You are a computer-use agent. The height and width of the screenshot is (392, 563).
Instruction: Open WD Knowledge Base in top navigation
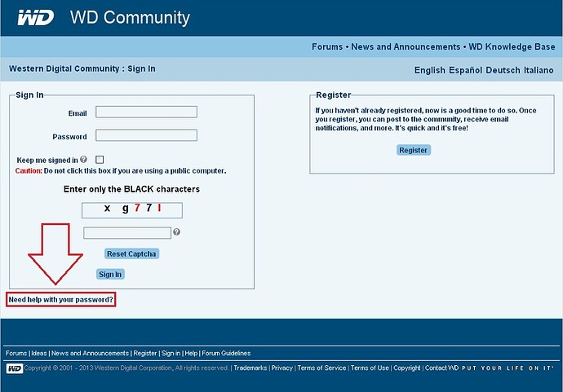pos(512,46)
